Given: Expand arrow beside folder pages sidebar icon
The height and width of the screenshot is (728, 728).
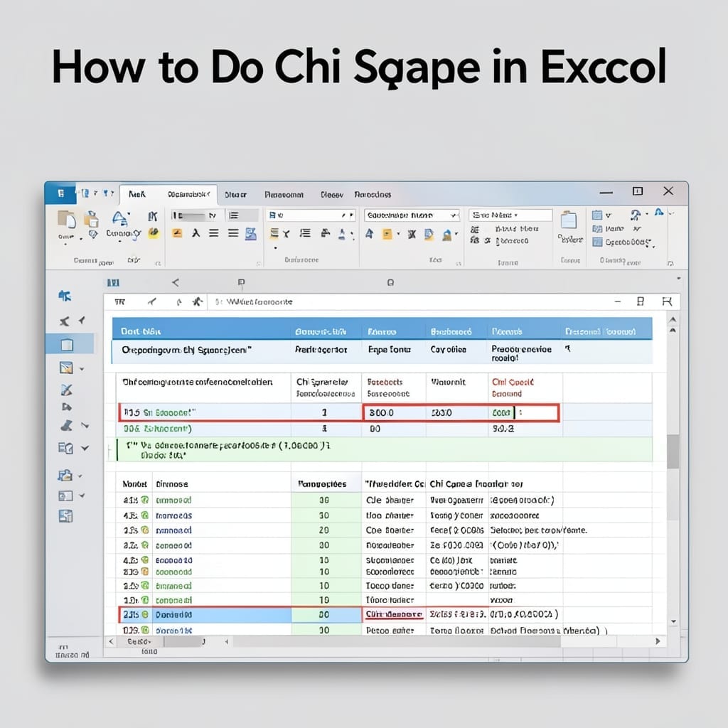Looking at the screenshot, I should tap(80, 476).
